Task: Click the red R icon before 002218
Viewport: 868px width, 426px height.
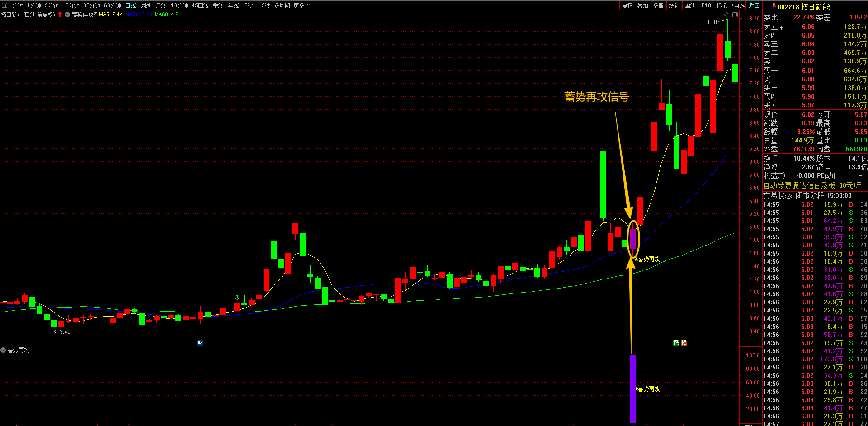Action: 774,5
